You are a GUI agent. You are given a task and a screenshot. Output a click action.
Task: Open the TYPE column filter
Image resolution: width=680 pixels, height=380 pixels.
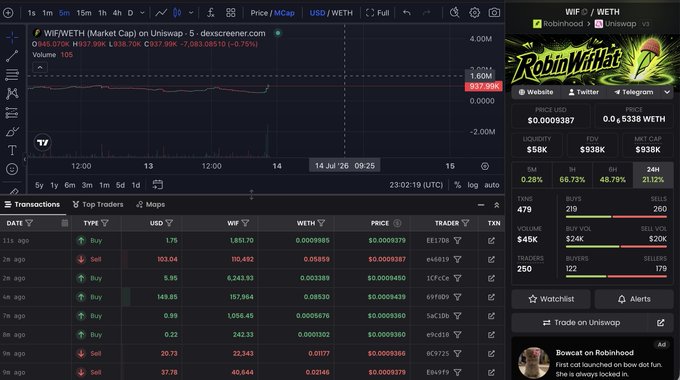pyautogui.click(x=105, y=223)
